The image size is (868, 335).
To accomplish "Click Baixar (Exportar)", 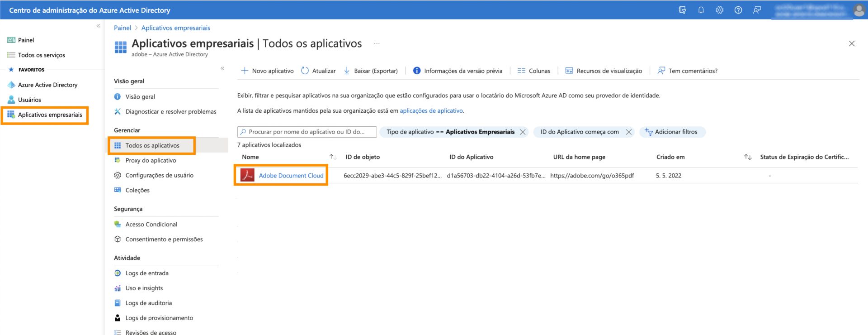I will click(x=371, y=71).
